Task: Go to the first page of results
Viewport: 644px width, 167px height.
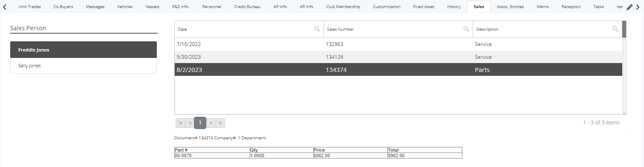Action: 180,123
